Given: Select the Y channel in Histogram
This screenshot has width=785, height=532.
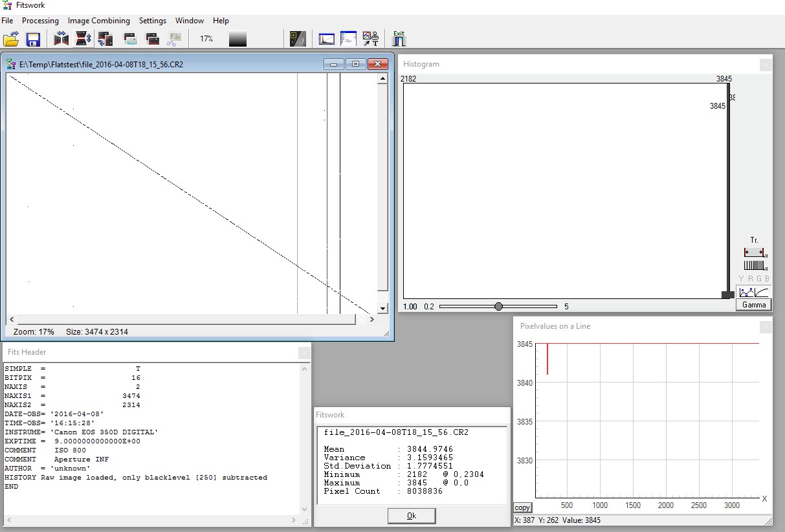Looking at the screenshot, I should tap(742, 279).
